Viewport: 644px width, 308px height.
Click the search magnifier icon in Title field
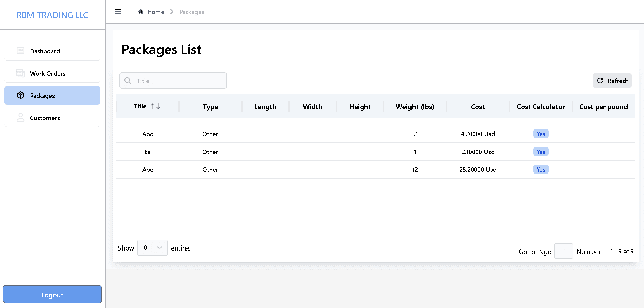coord(128,81)
